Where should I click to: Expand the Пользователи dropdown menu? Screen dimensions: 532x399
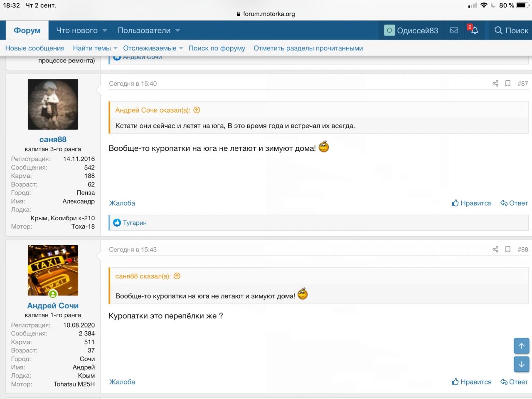pos(177,30)
